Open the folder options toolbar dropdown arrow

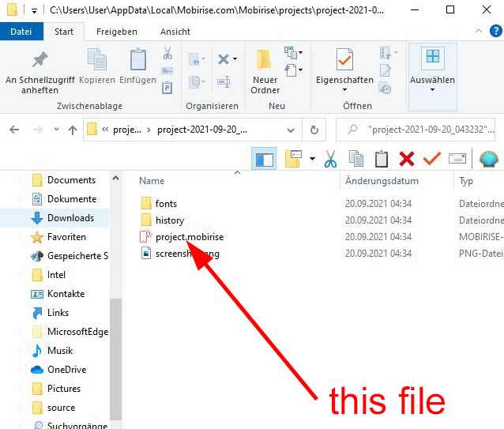point(312,159)
